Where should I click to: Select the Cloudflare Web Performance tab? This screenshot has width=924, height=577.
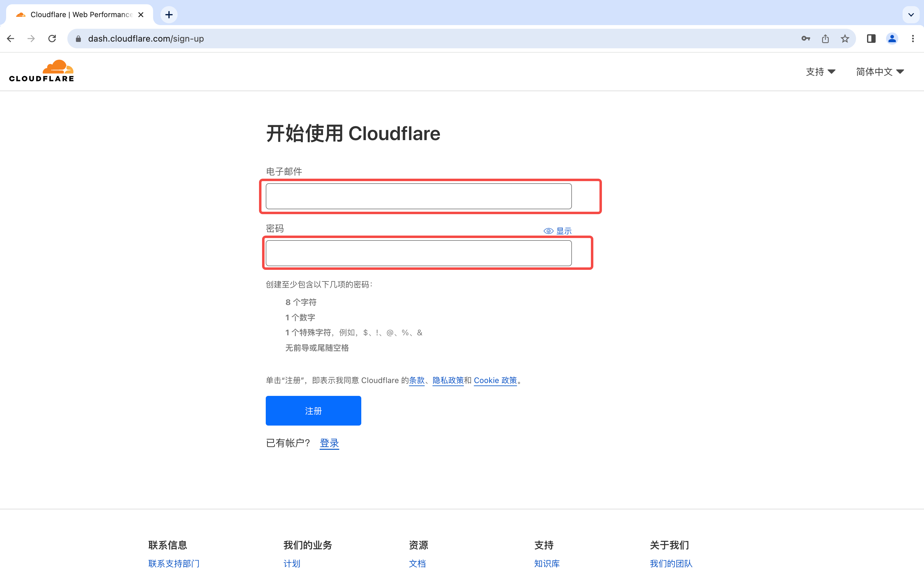(x=80, y=15)
